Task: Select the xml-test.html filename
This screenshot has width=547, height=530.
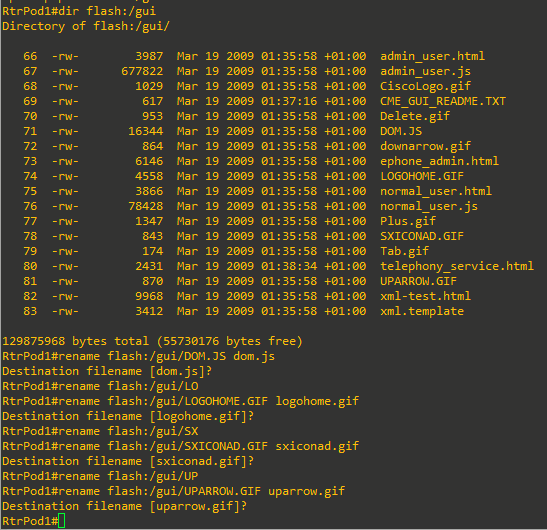Action: click(425, 296)
